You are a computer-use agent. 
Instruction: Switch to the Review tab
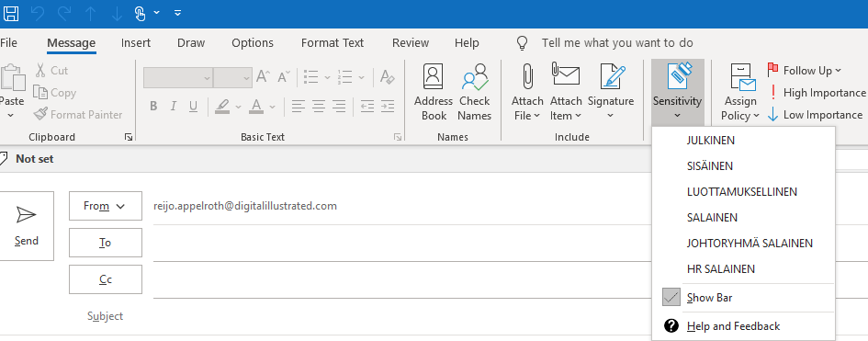pos(411,42)
